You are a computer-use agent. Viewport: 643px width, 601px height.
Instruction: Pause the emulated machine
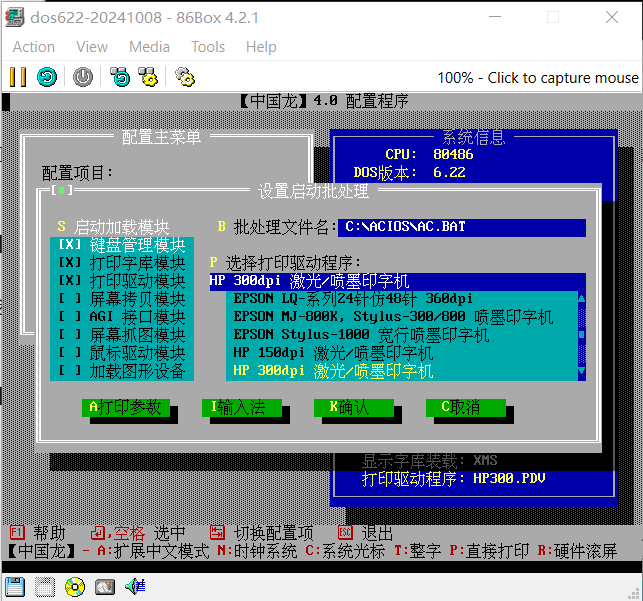[17, 77]
